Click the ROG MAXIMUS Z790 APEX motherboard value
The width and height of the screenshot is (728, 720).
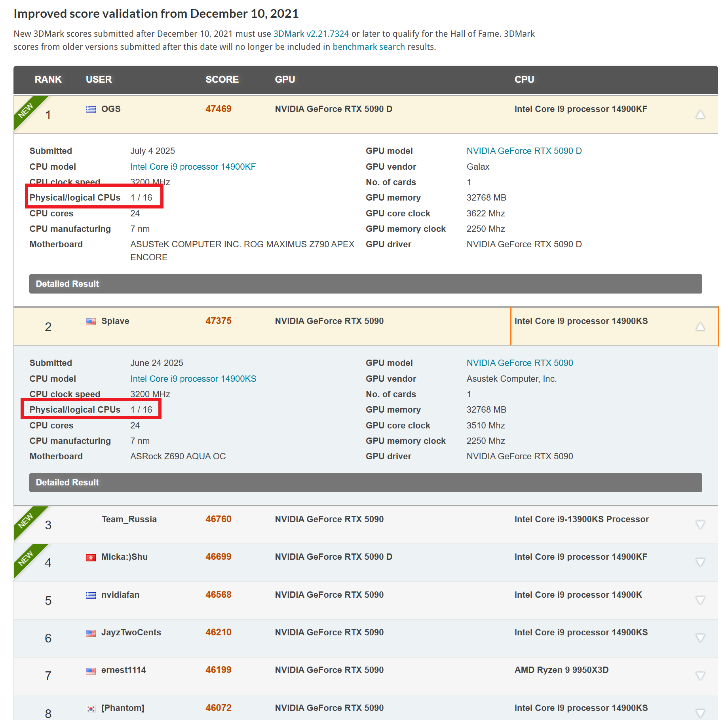click(242, 251)
